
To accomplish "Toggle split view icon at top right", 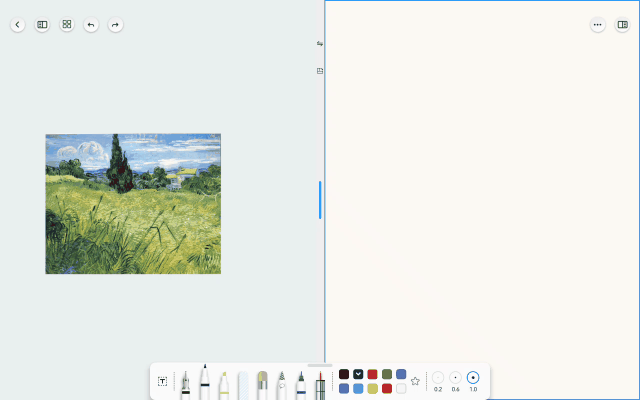I will (x=622, y=24).
